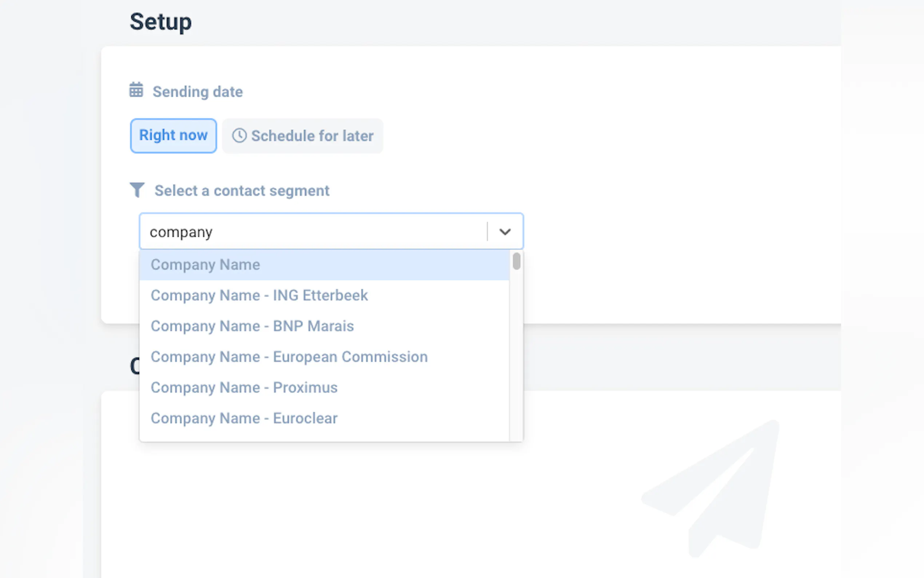
Task: Select Company Name - European Commission
Action: point(289,357)
